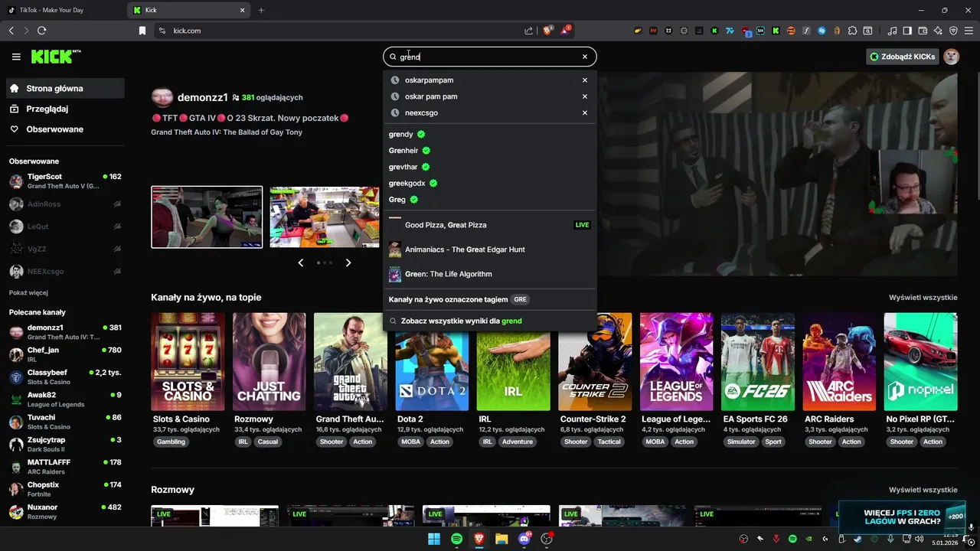Click the KICK logo
This screenshot has width=980, height=551.
click(56, 57)
